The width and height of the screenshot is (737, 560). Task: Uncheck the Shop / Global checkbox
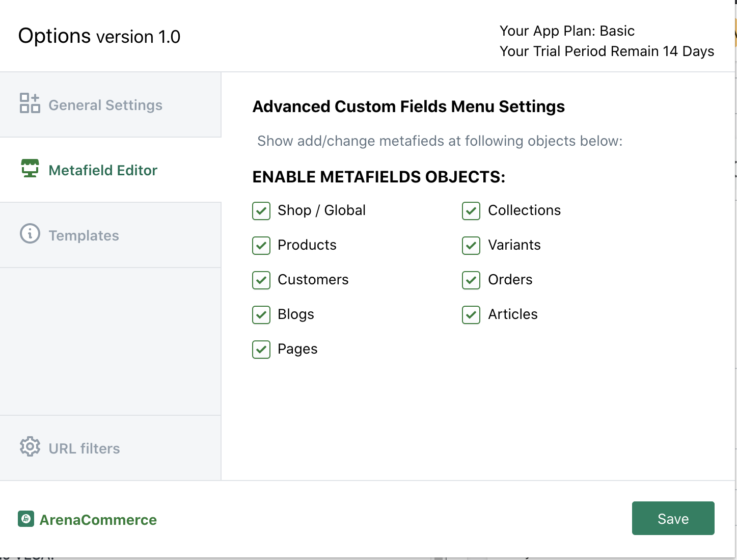[x=261, y=211]
